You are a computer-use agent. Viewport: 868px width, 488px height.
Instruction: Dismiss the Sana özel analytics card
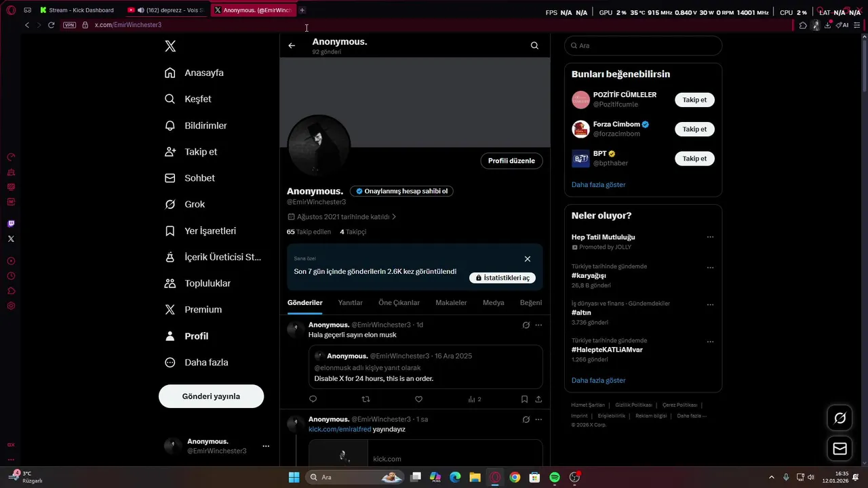click(x=528, y=259)
